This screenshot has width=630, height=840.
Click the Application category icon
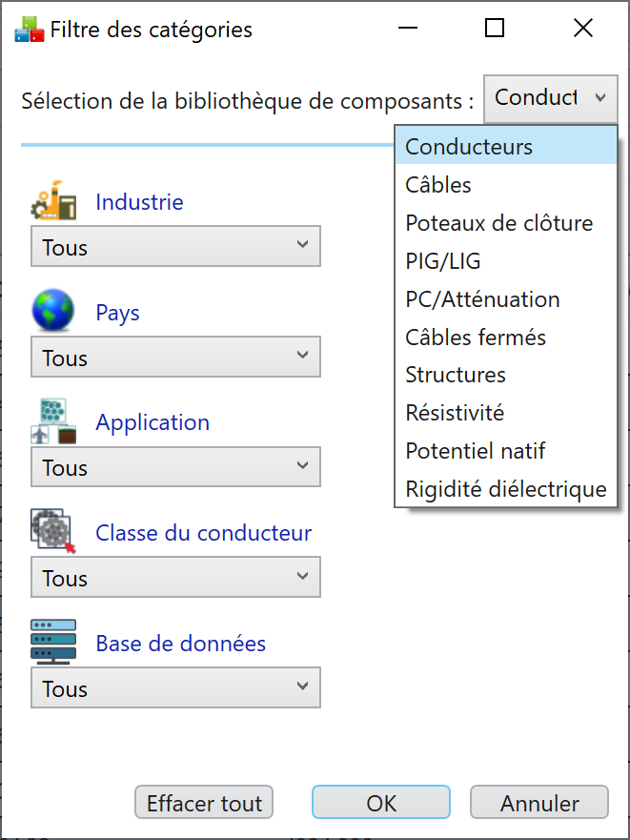click(53, 421)
